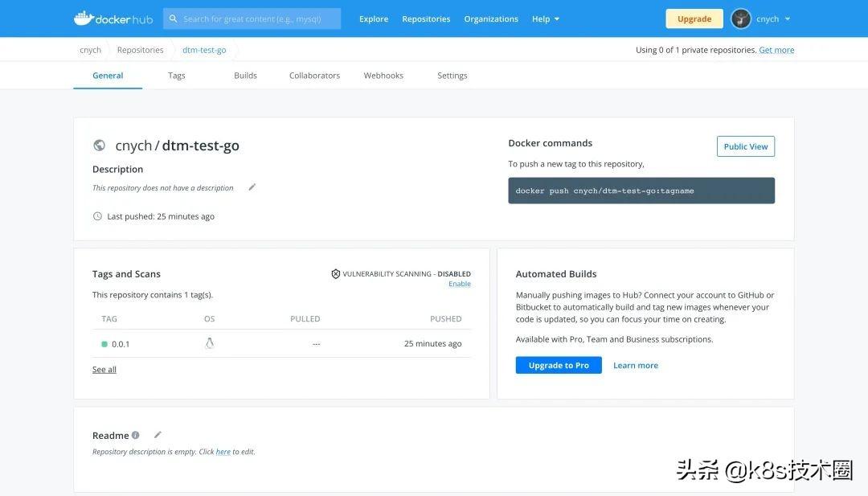Click the search magnifier icon
868x496 pixels.
[x=174, y=18]
